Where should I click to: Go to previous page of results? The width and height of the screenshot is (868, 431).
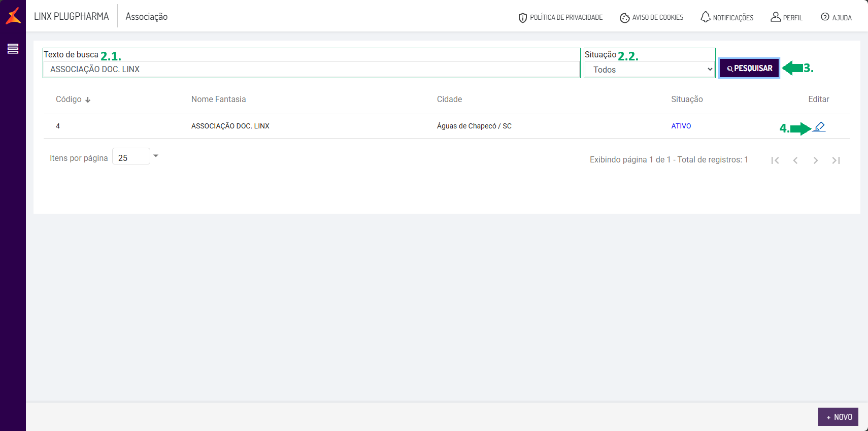click(x=795, y=160)
